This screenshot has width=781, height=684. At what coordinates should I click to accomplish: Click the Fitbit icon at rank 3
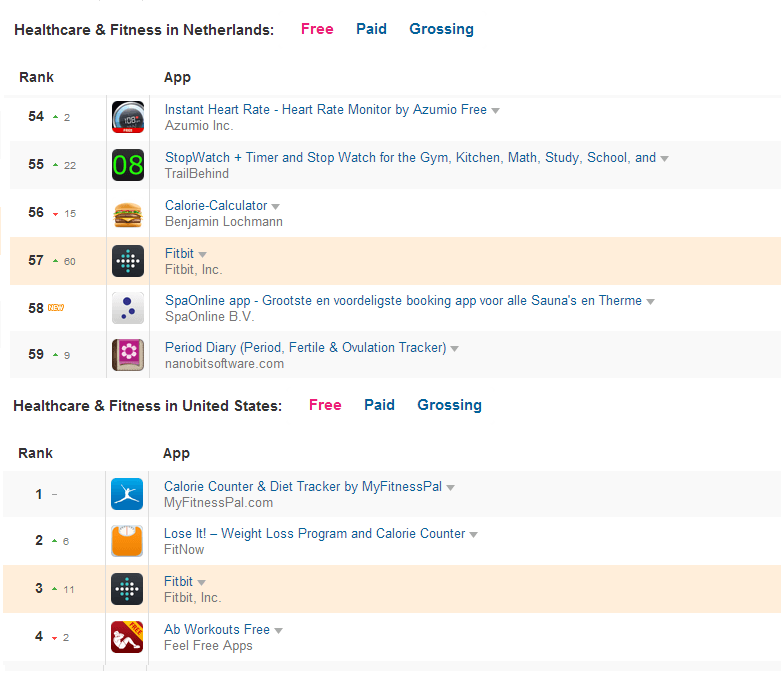pos(127,589)
